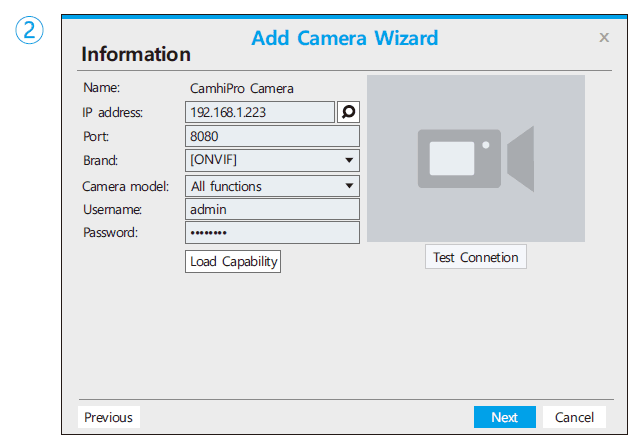Go back with the Previous button
This screenshot has height=444, width=634.
point(108,417)
